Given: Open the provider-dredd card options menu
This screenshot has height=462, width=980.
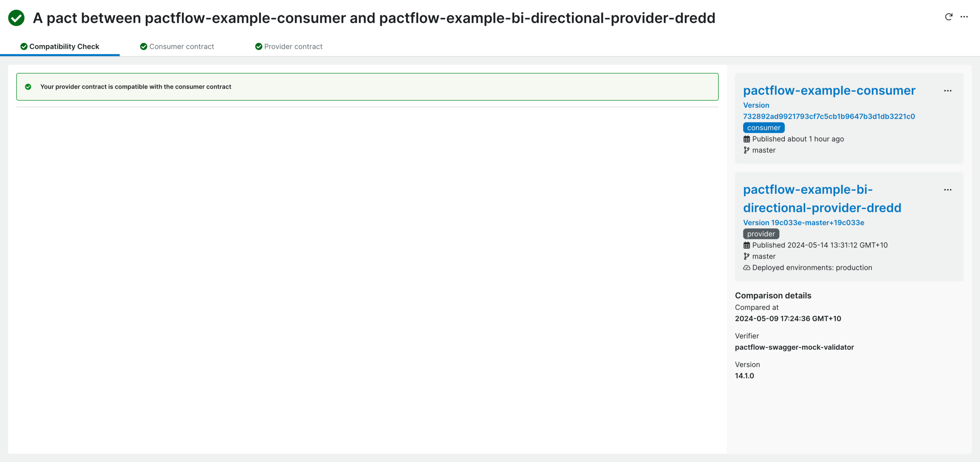Looking at the screenshot, I should point(949,190).
